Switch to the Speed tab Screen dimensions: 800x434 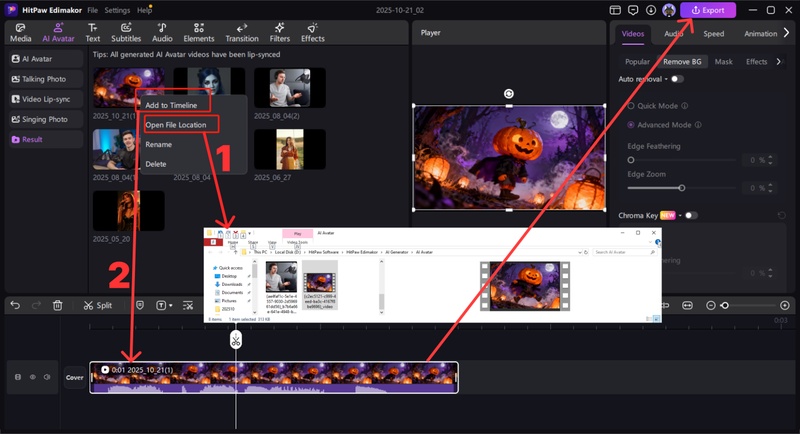coord(713,33)
